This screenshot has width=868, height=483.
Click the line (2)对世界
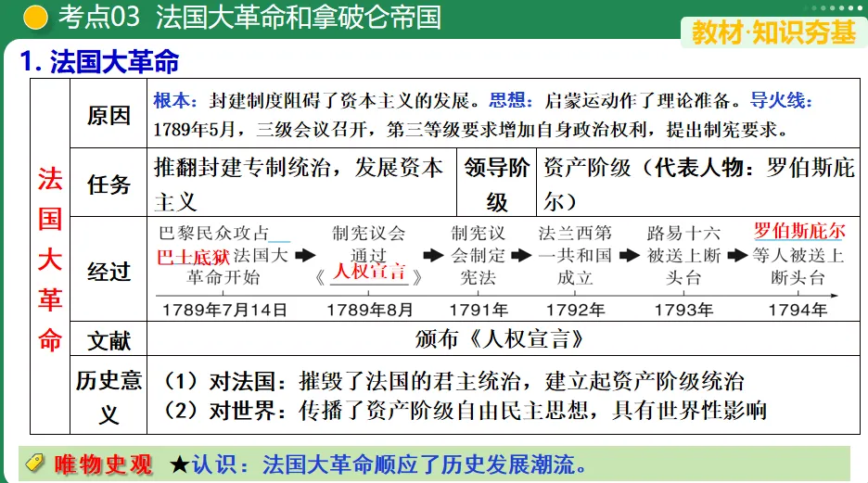[464, 410]
